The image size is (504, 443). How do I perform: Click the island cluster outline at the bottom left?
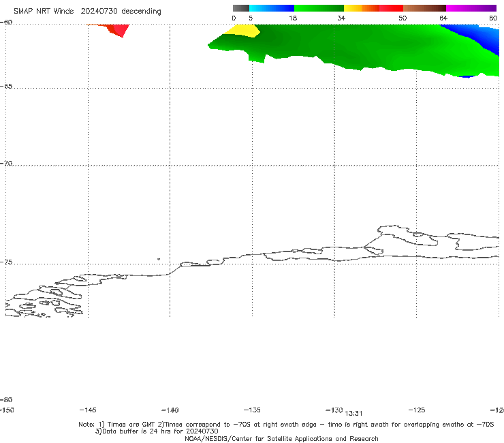tap(44, 301)
